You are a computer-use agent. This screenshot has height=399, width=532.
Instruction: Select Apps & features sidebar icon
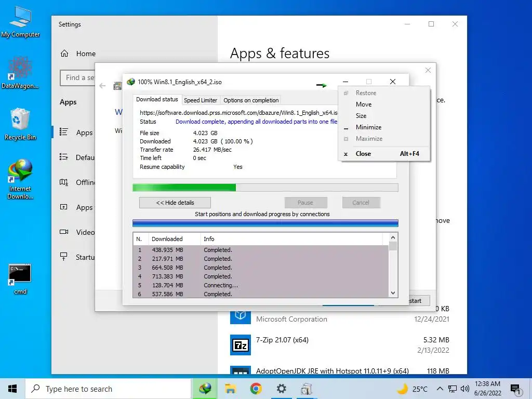coord(64,132)
